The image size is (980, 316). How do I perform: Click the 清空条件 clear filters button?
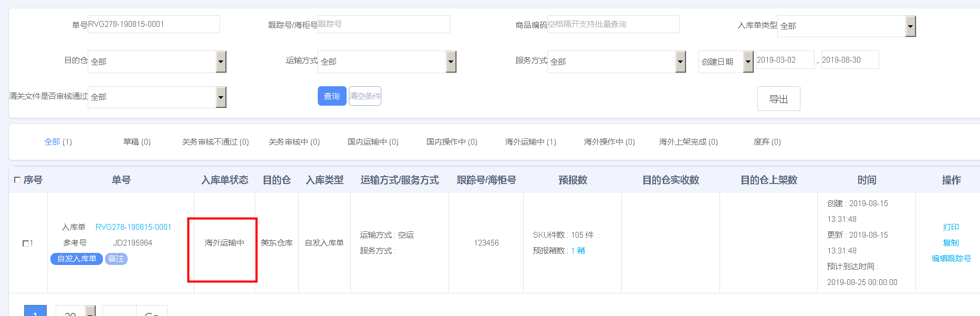point(365,96)
